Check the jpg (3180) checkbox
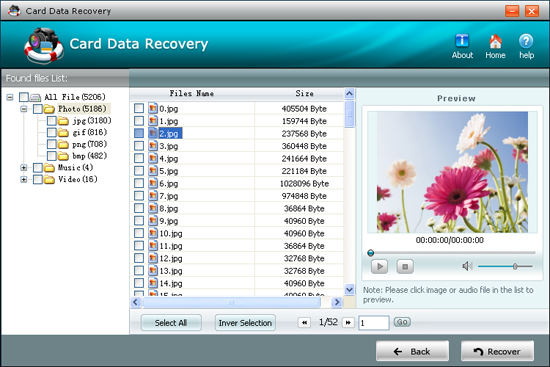The width and height of the screenshot is (550, 367). (52, 121)
